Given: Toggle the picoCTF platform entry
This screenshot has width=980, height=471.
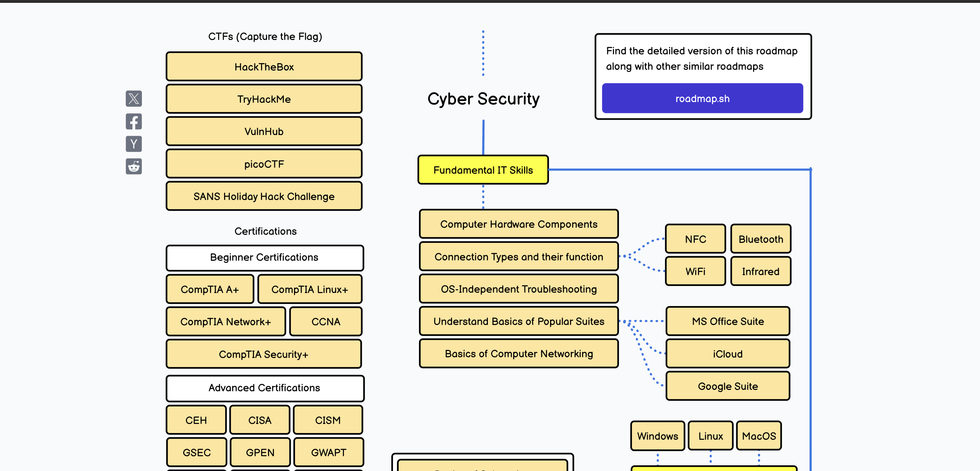Looking at the screenshot, I should click(263, 163).
